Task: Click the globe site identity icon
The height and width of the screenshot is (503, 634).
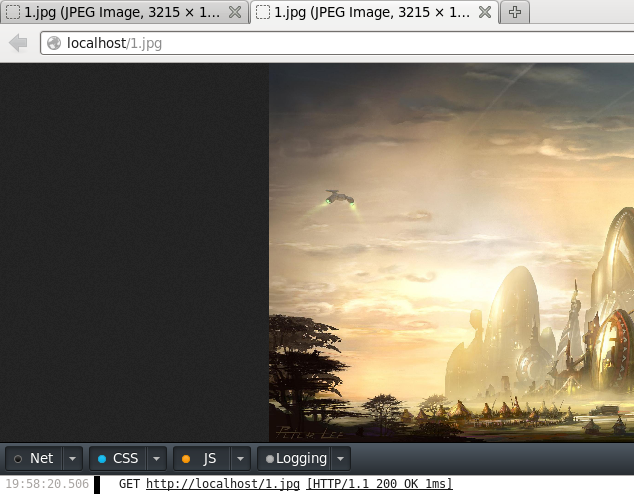Action: pos(54,43)
